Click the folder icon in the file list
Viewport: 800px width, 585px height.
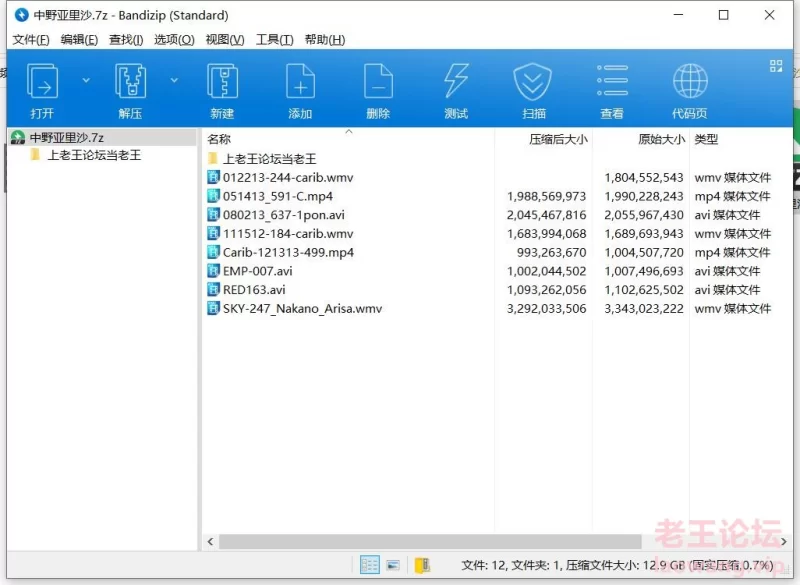(x=213, y=158)
